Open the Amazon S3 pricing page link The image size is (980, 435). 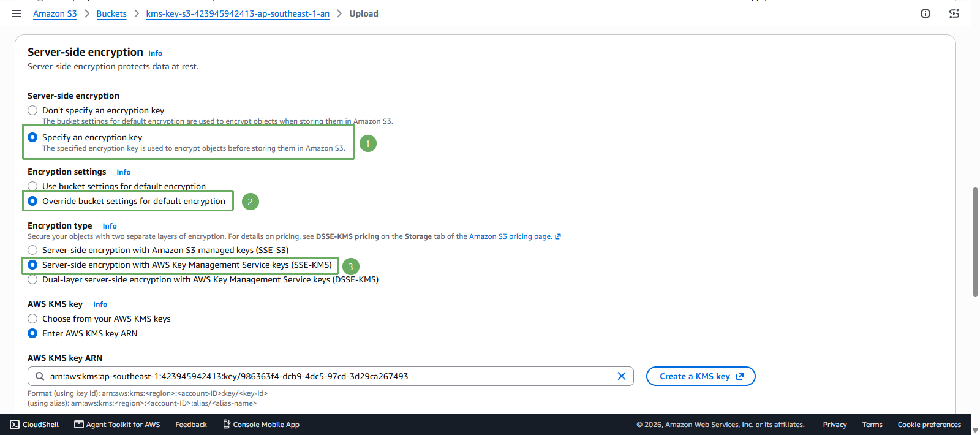point(514,236)
